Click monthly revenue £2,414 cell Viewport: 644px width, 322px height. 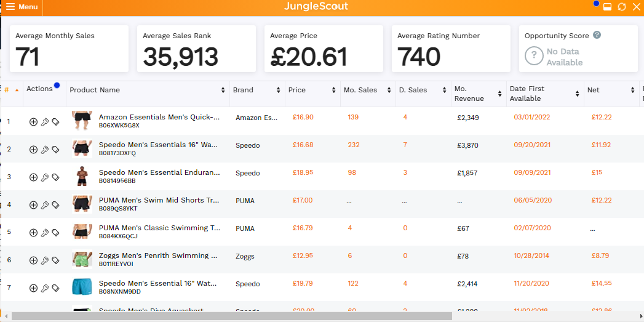(467, 284)
